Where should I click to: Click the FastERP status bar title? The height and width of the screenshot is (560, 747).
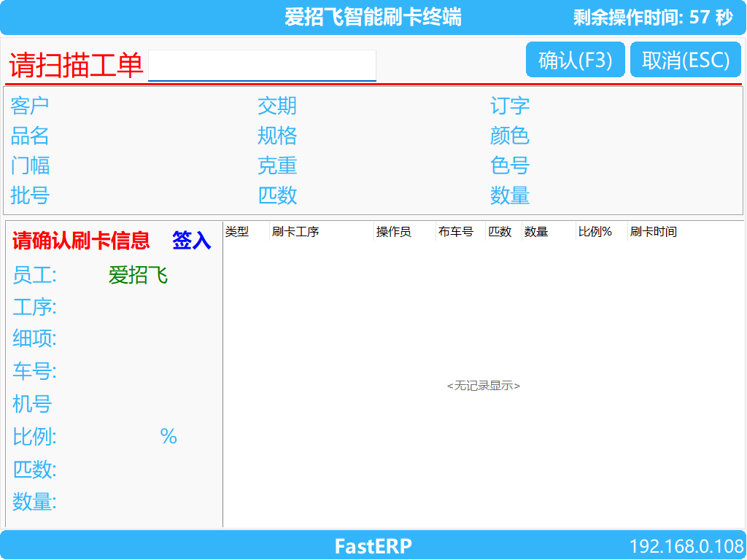[373, 546]
